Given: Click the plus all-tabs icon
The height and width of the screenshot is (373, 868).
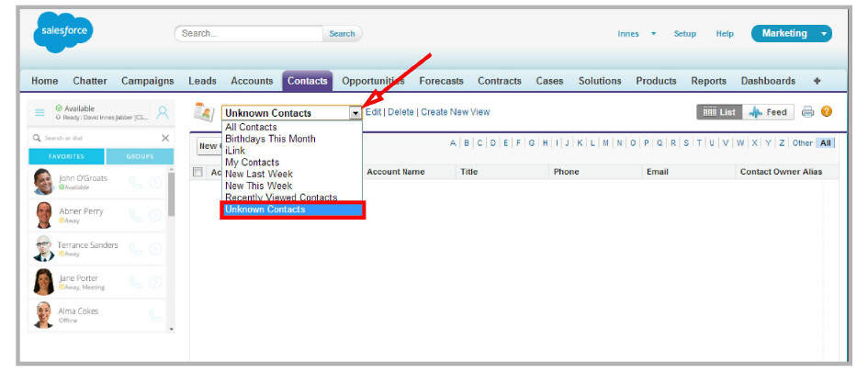Looking at the screenshot, I should point(817,81).
